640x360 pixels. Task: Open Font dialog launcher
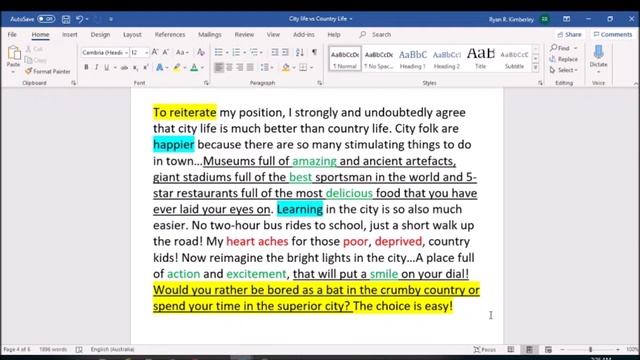[x=206, y=83]
